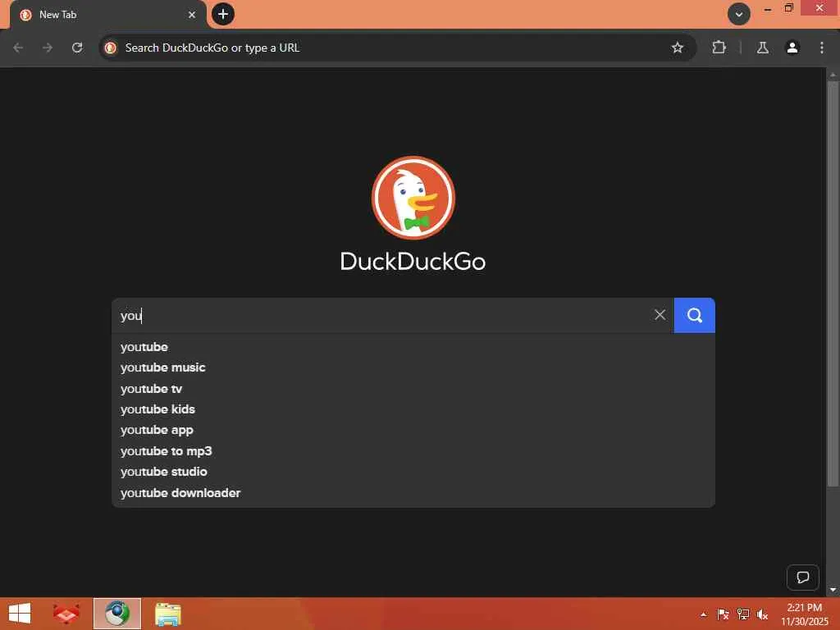The height and width of the screenshot is (630, 840).
Task: Open a new tab with the plus button
Action: [223, 14]
